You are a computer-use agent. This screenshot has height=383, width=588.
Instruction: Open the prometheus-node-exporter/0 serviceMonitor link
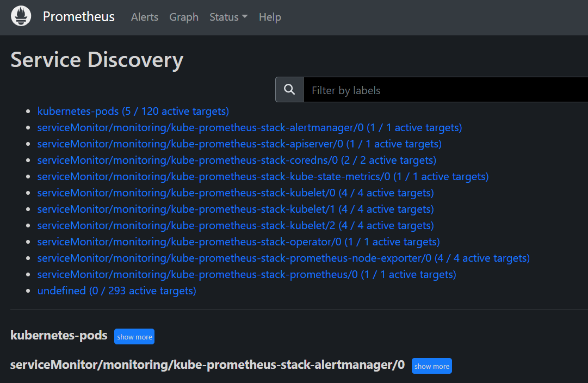coord(283,258)
